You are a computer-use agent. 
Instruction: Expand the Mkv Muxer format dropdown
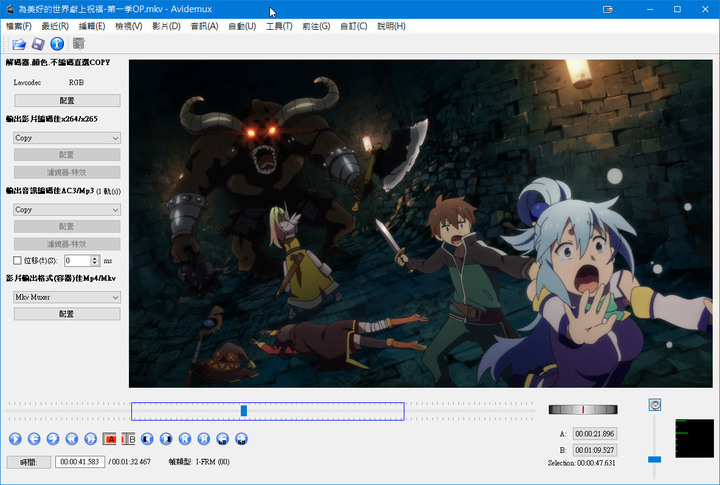click(x=67, y=297)
